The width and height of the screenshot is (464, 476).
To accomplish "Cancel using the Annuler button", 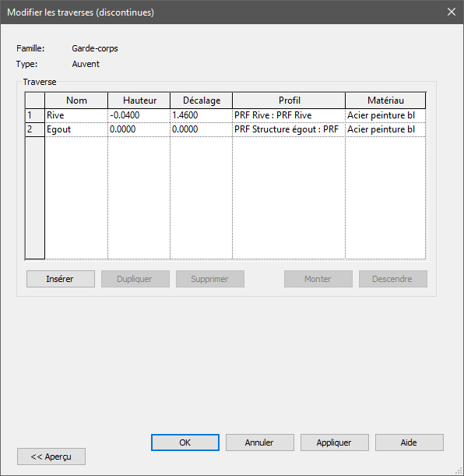I will [x=259, y=443].
